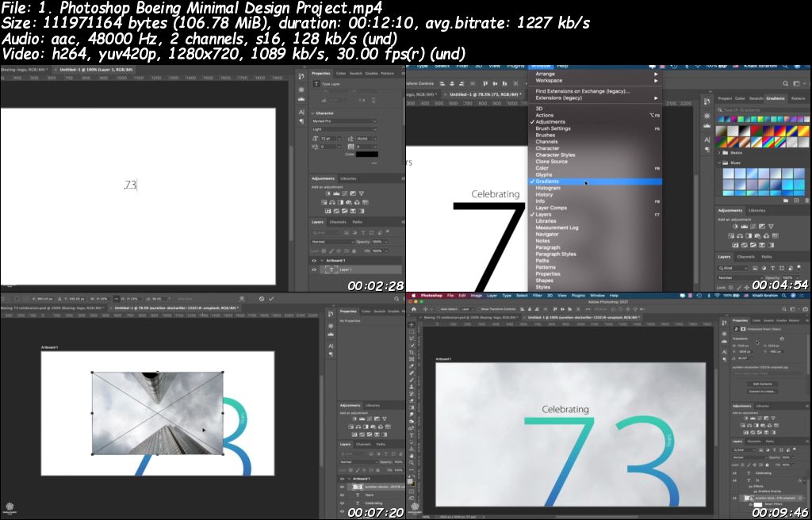812x520 pixels.
Task: Open the Kind filter dropdown in 09:46 Layers panel
Action: (x=744, y=450)
